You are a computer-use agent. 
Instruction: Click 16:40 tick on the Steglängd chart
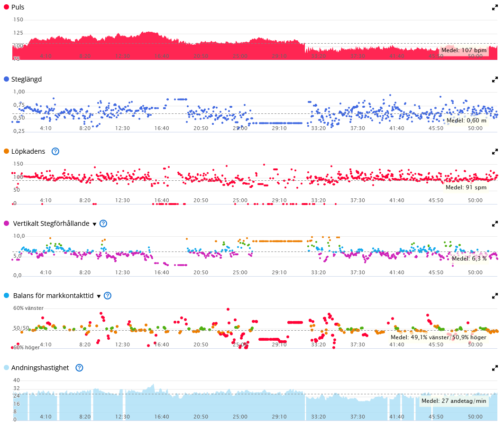point(162,128)
